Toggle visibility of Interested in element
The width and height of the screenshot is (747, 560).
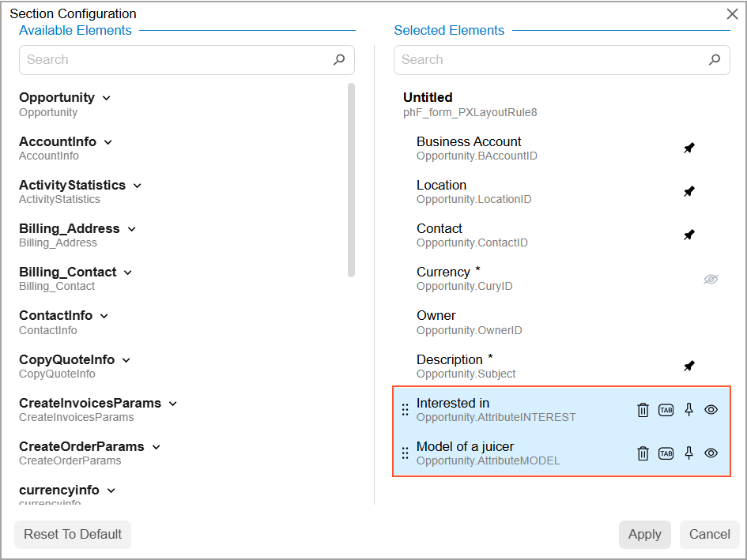click(x=711, y=410)
